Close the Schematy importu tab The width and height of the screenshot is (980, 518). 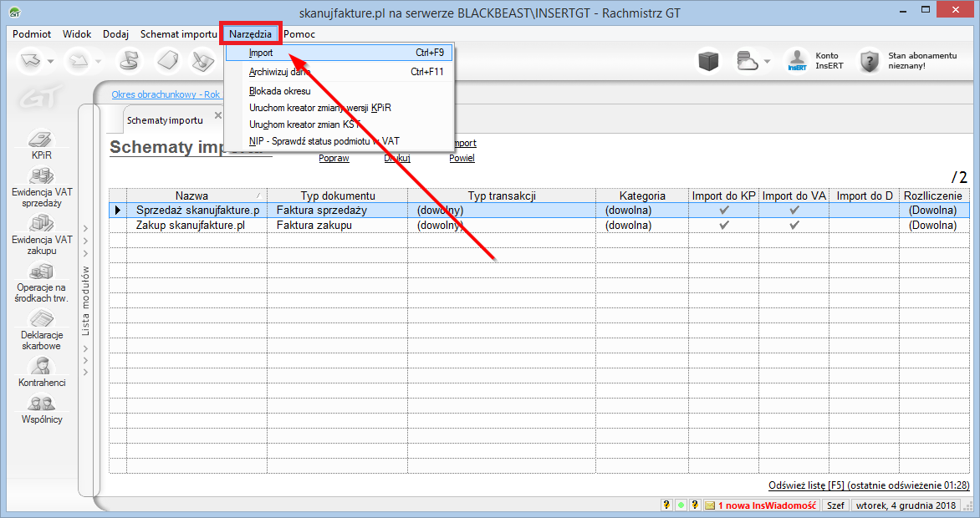coord(218,115)
